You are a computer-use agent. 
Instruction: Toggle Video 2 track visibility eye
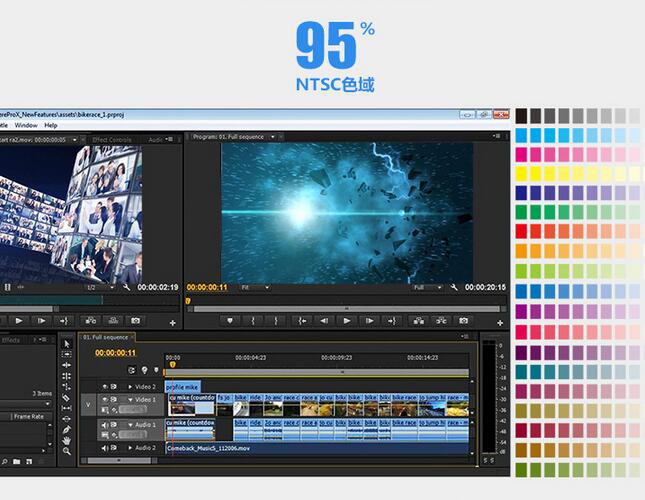click(105, 386)
